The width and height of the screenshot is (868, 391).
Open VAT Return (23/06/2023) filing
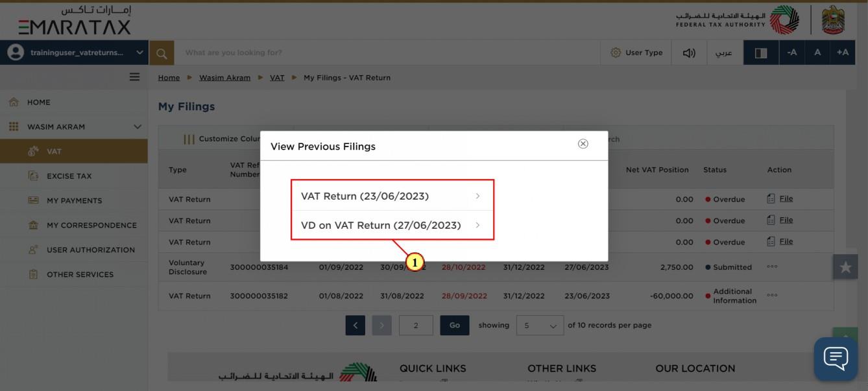[x=392, y=196]
